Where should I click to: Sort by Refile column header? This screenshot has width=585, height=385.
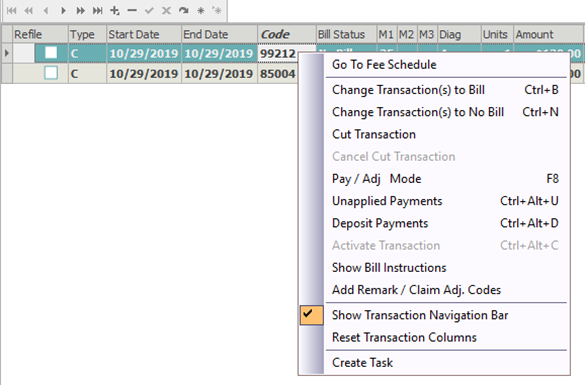pos(40,34)
